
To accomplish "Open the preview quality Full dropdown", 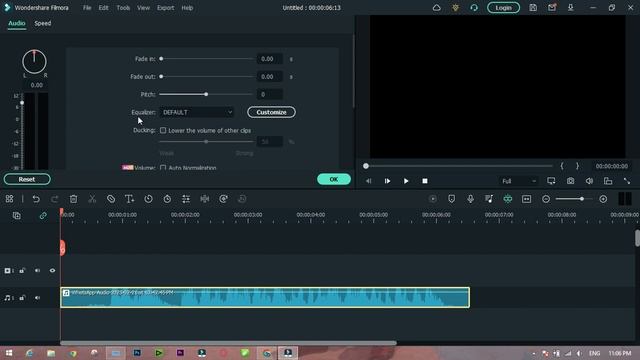I will coord(518,181).
